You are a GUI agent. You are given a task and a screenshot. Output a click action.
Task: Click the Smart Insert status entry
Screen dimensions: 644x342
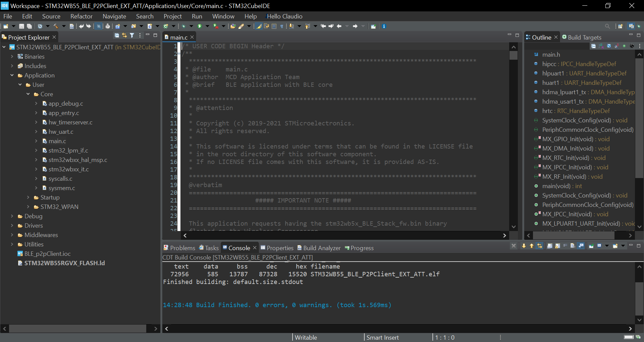click(x=382, y=337)
